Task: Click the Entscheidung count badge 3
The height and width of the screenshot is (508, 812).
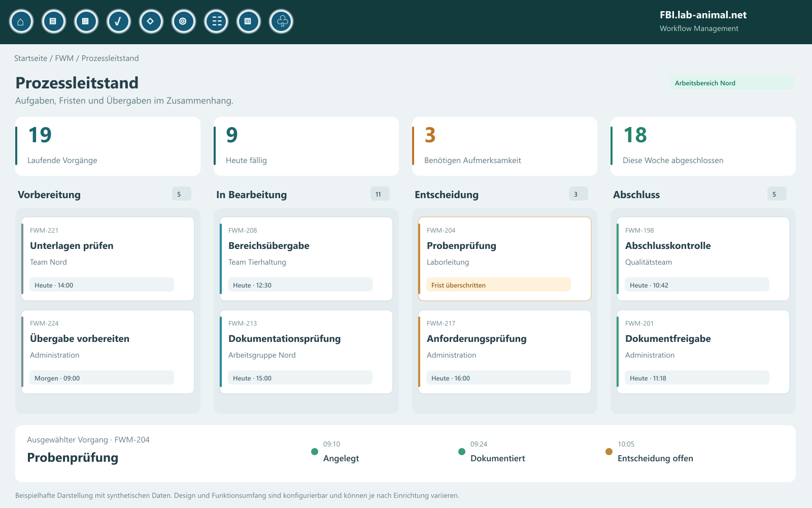Action: pos(578,194)
